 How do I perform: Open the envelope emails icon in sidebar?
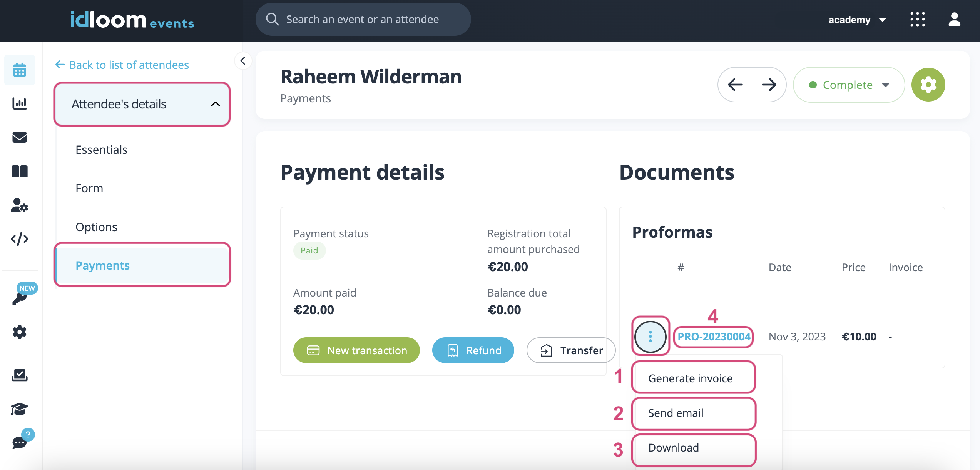(19, 137)
